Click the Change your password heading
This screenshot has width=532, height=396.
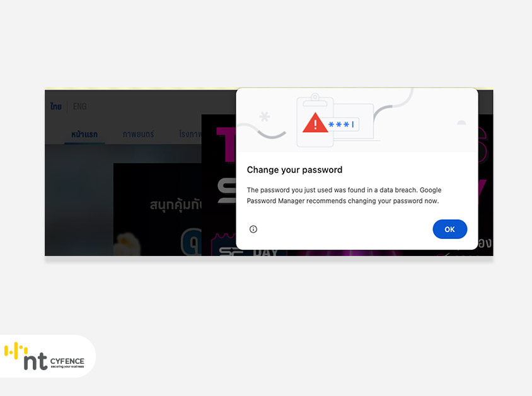pos(294,170)
